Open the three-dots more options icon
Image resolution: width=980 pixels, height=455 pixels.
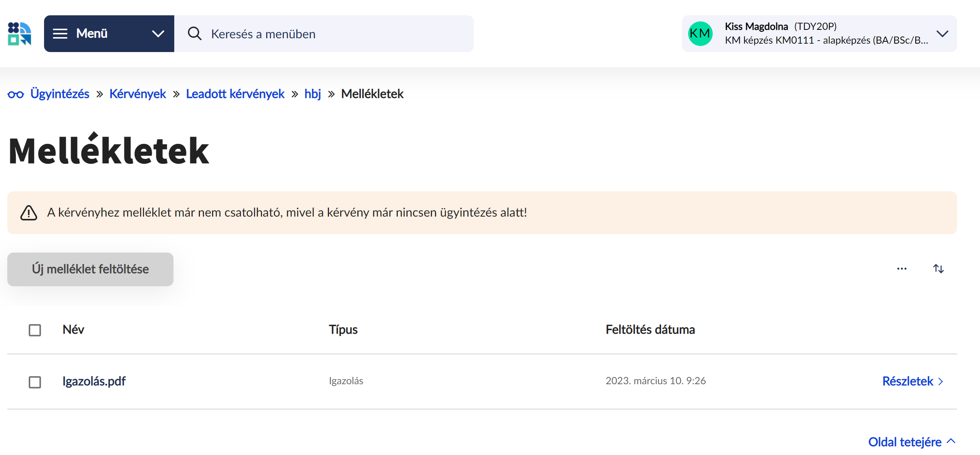(901, 269)
